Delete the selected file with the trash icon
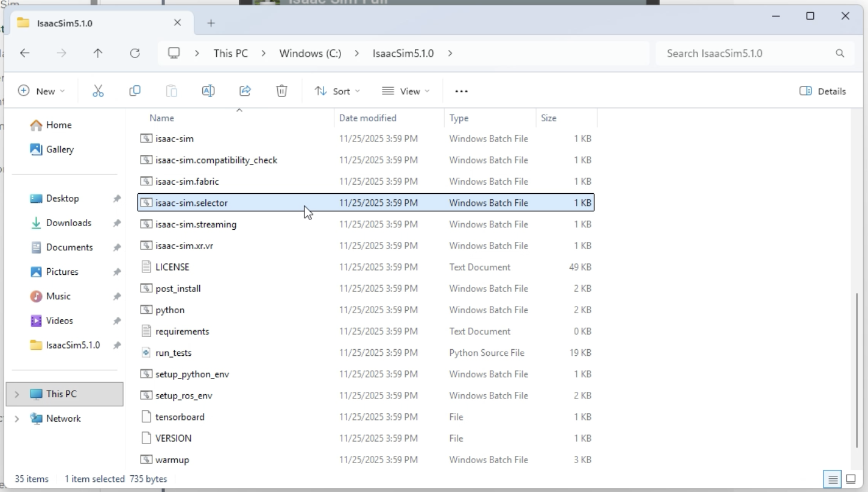868x492 pixels. [282, 91]
